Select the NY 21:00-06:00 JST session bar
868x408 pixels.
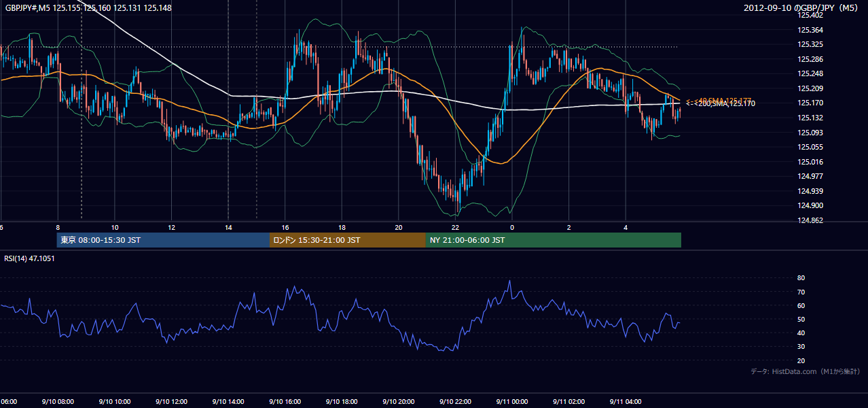(x=554, y=240)
